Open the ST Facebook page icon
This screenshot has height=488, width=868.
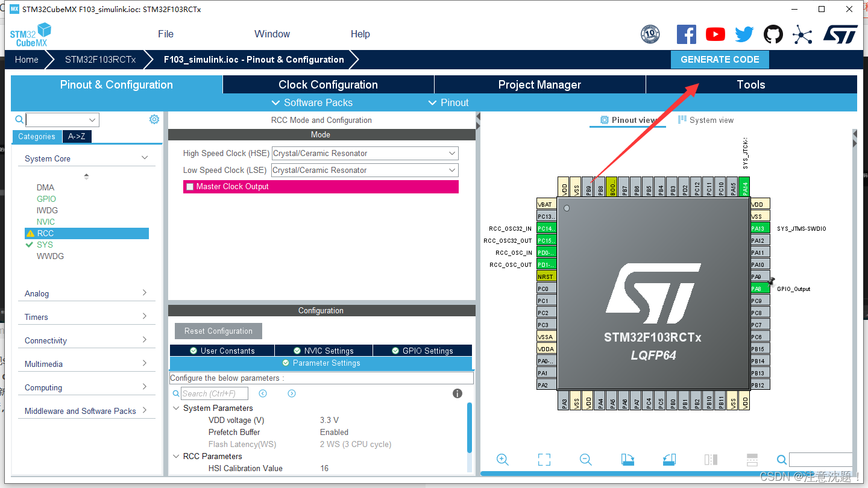(x=687, y=34)
